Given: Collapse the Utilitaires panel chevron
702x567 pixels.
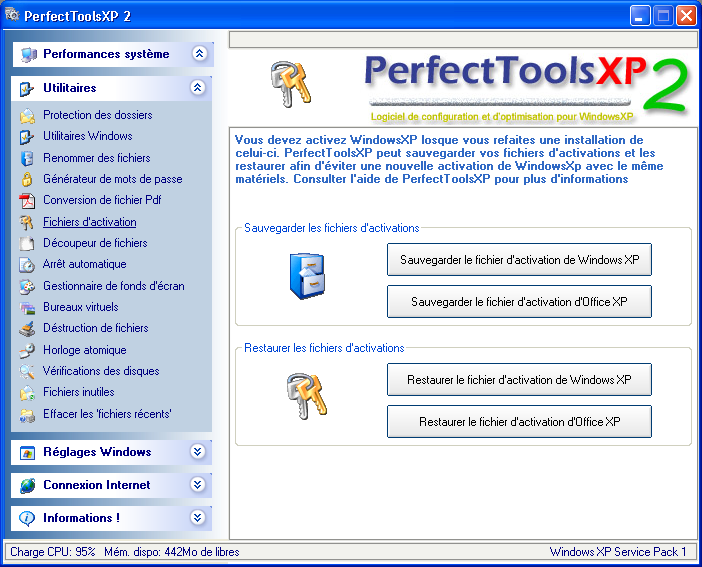Looking at the screenshot, I should pyautogui.click(x=197, y=87).
